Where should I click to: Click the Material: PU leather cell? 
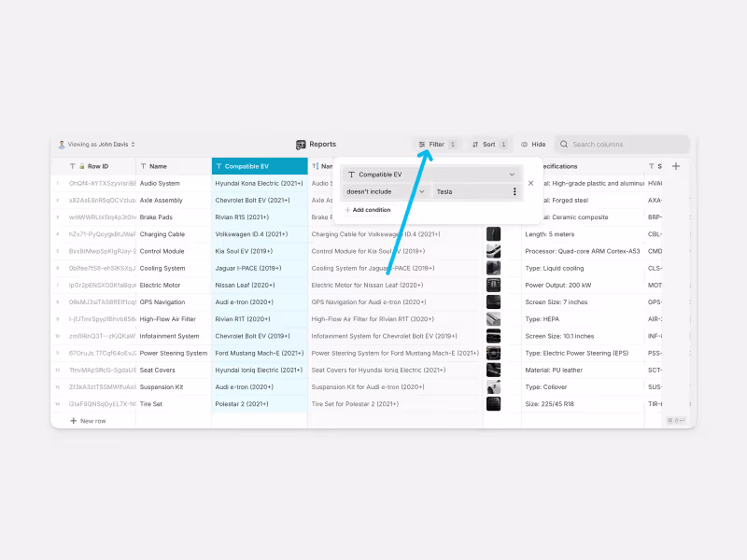583,370
